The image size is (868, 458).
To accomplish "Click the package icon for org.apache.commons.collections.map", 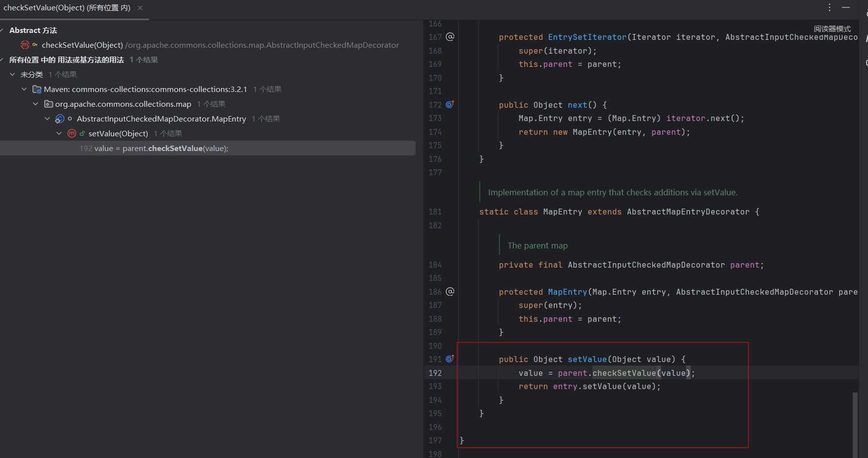I will [48, 104].
